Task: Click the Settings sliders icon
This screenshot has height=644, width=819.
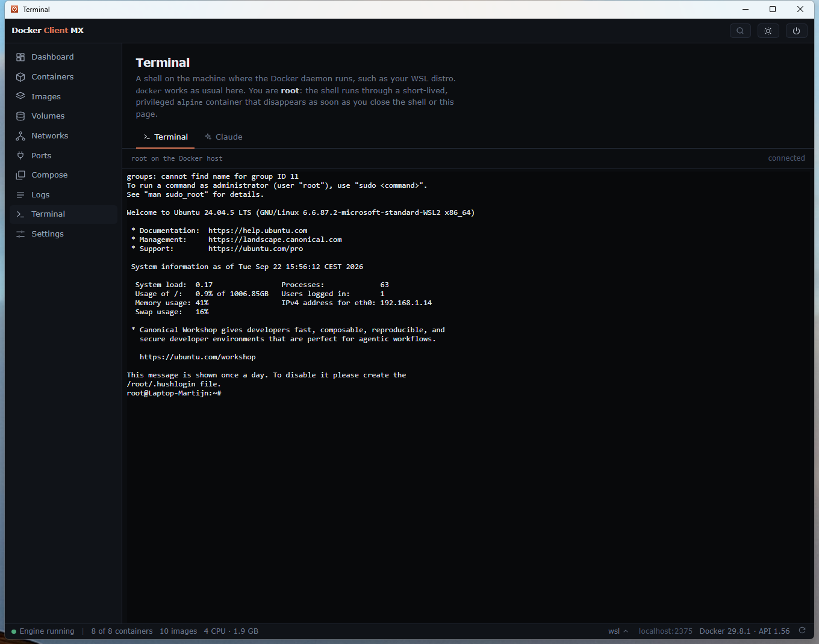Action: (x=20, y=234)
